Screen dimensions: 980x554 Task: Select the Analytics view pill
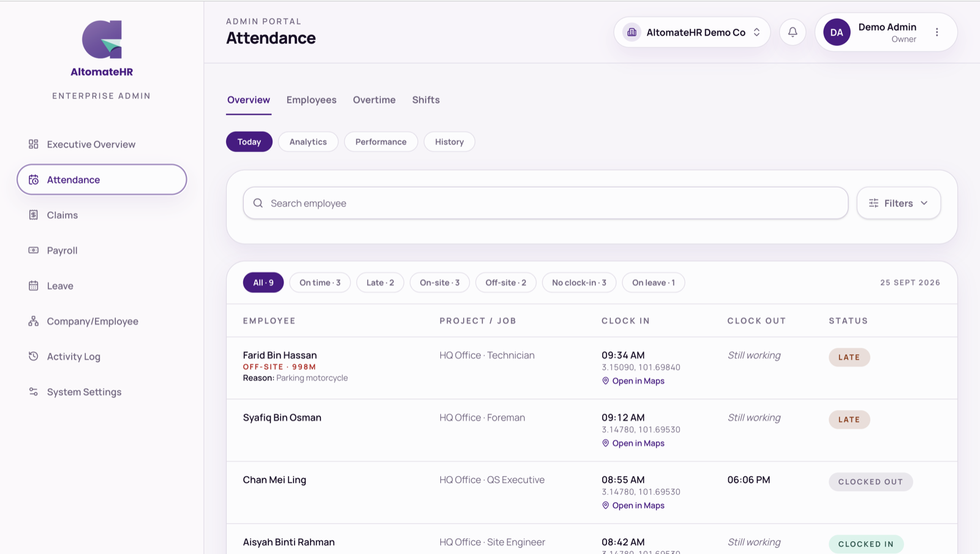(x=308, y=142)
